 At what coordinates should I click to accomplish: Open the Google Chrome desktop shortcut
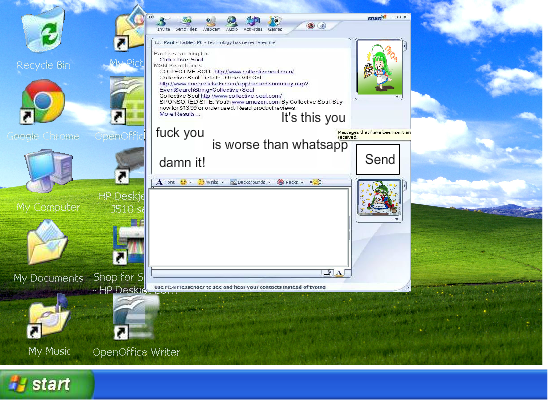[43, 110]
